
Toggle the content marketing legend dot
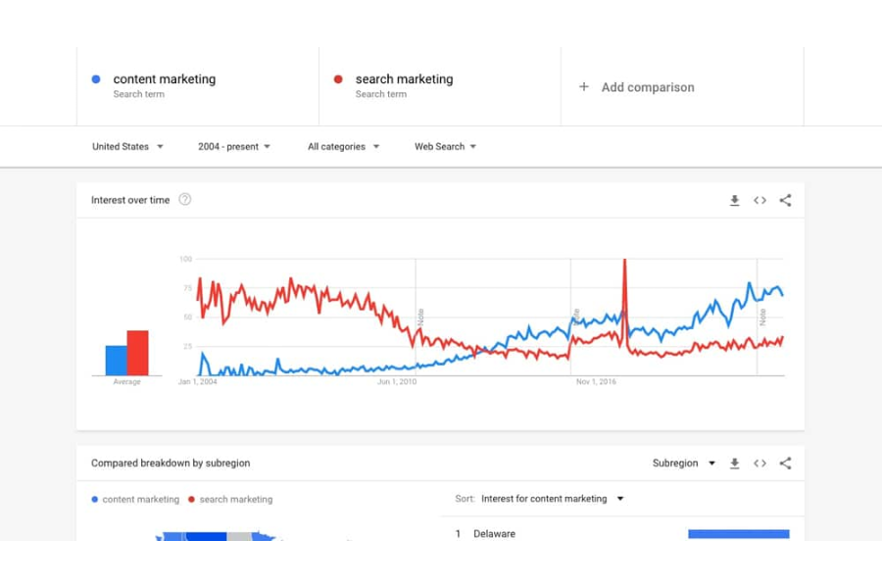pos(94,499)
